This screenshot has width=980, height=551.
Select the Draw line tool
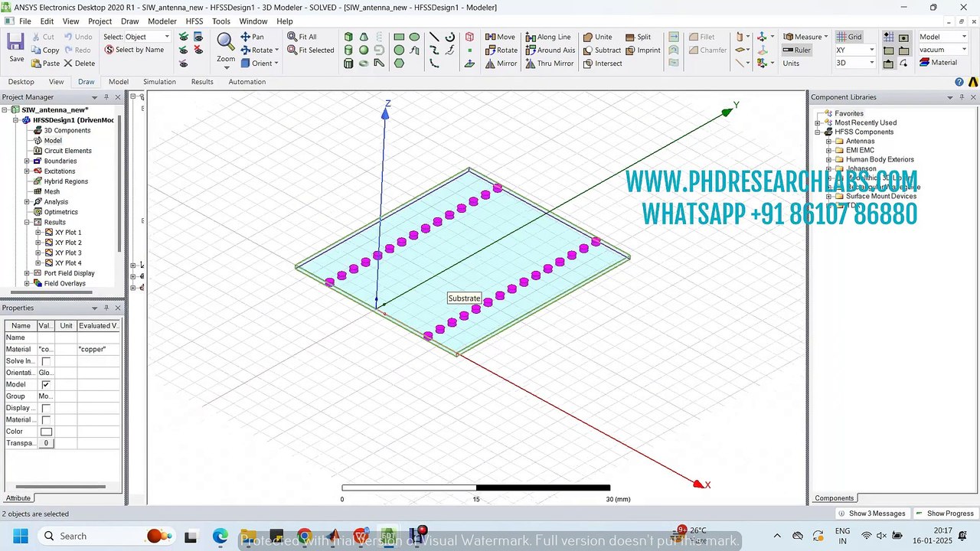434,37
